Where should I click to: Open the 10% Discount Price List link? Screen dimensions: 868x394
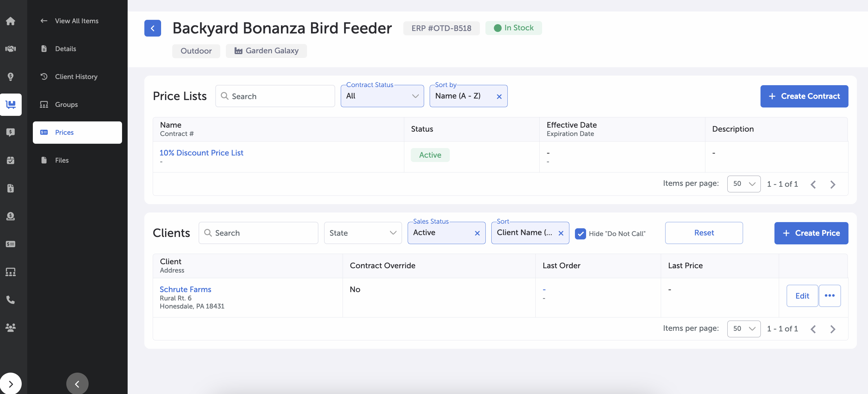coord(201,153)
